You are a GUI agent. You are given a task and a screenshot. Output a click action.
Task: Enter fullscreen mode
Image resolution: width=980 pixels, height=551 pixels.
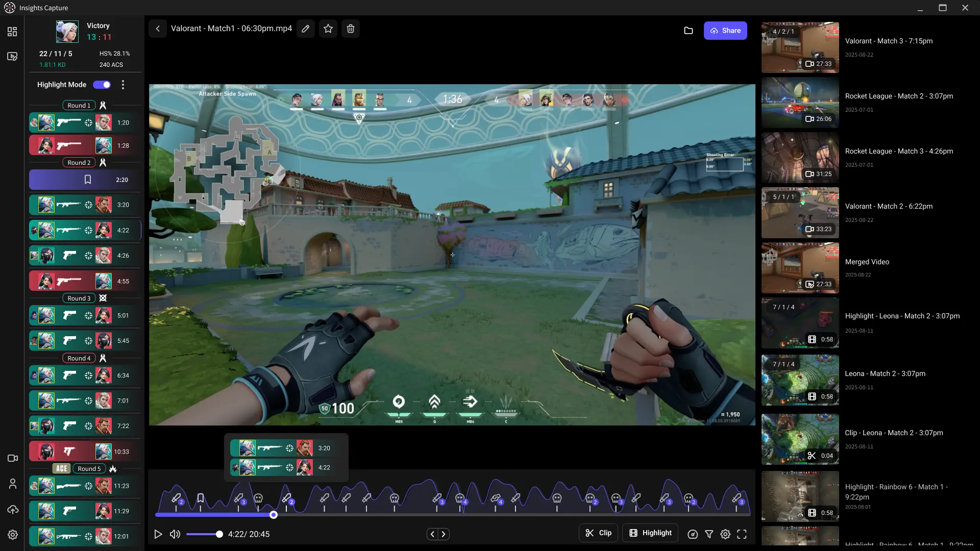click(x=742, y=534)
